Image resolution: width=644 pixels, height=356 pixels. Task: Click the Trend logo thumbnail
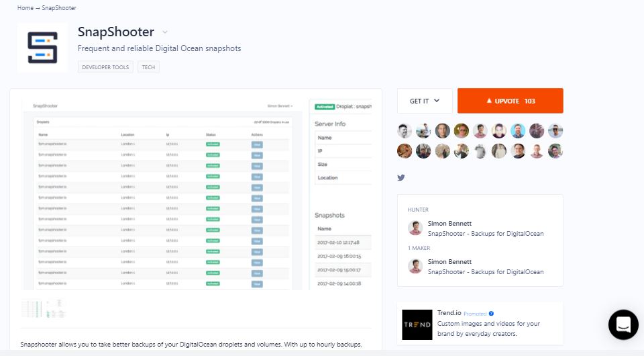click(x=417, y=324)
